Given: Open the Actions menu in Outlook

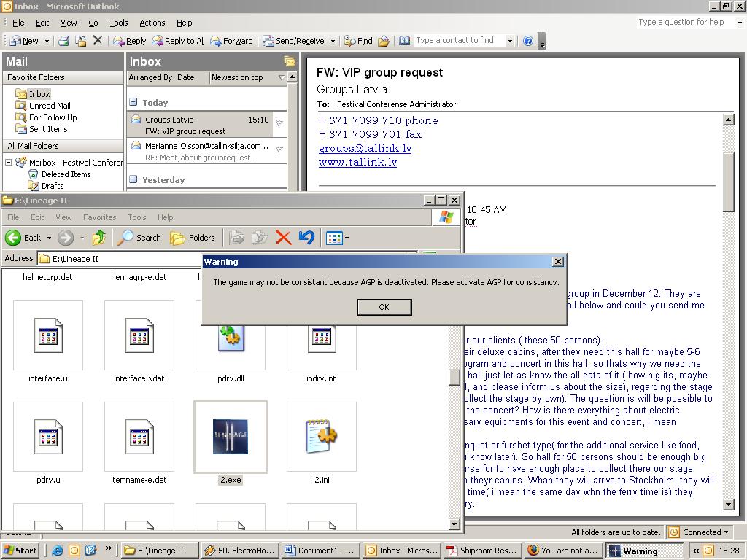Looking at the screenshot, I should 152,23.
